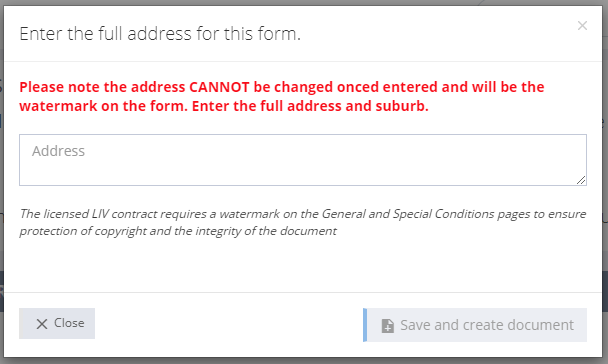608x364 pixels.
Task: Dismiss the dialog with the top-right X icon
Action: [x=582, y=26]
